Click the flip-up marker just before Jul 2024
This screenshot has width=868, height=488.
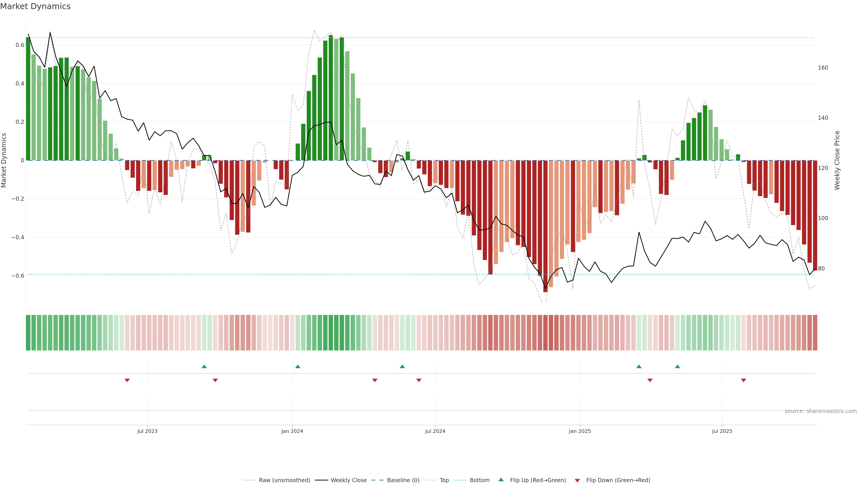pyautogui.click(x=402, y=366)
